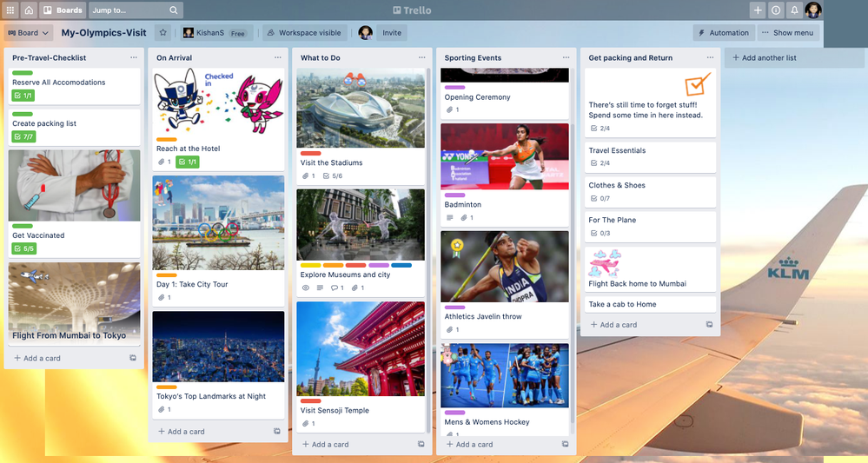Open What to Do list actions menu
Viewport: 868px width, 463px height.
tap(421, 57)
